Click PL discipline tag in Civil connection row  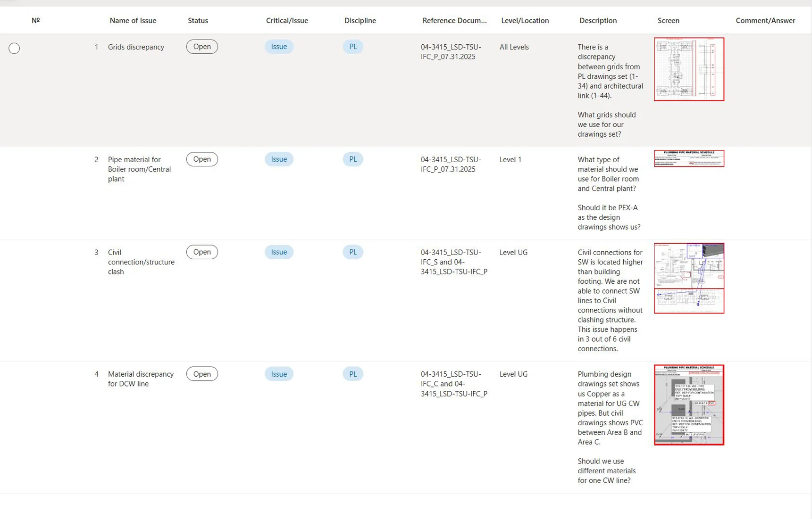(353, 252)
